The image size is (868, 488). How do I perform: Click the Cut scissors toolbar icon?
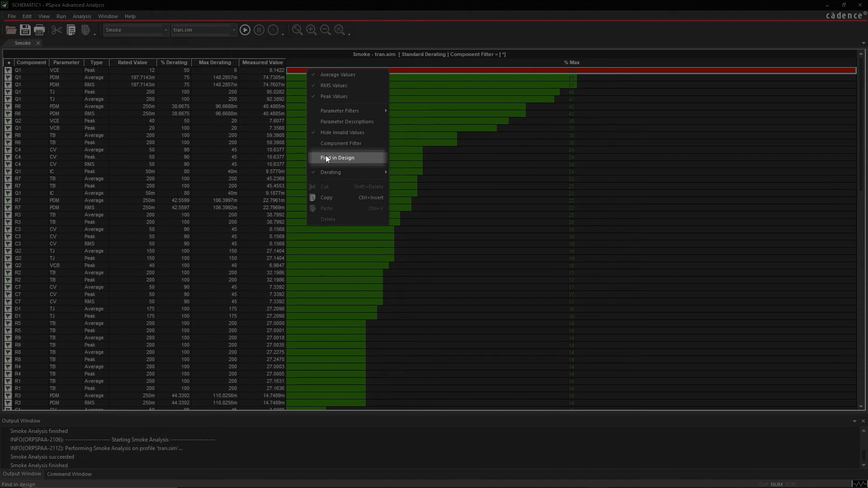pyautogui.click(x=57, y=30)
